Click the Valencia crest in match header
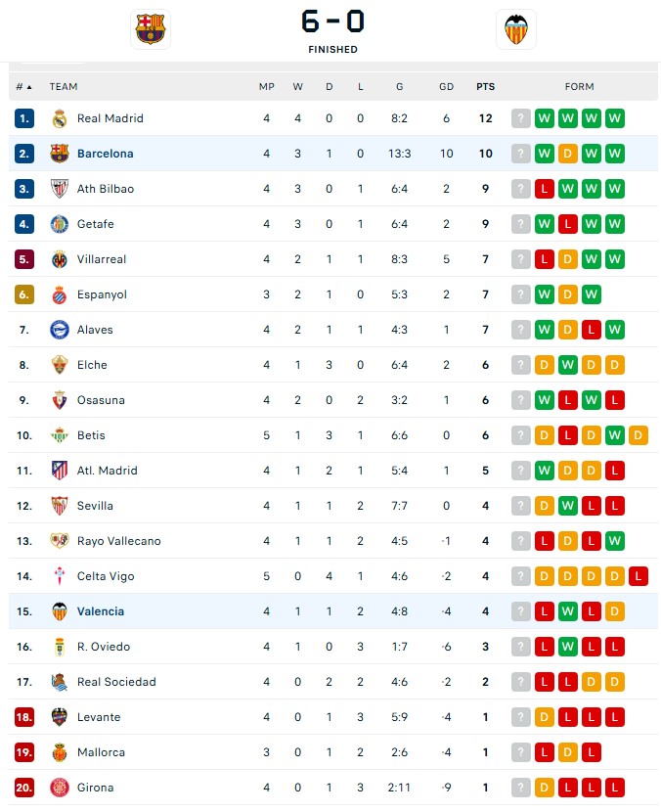 pyautogui.click(x=515, y=29)
